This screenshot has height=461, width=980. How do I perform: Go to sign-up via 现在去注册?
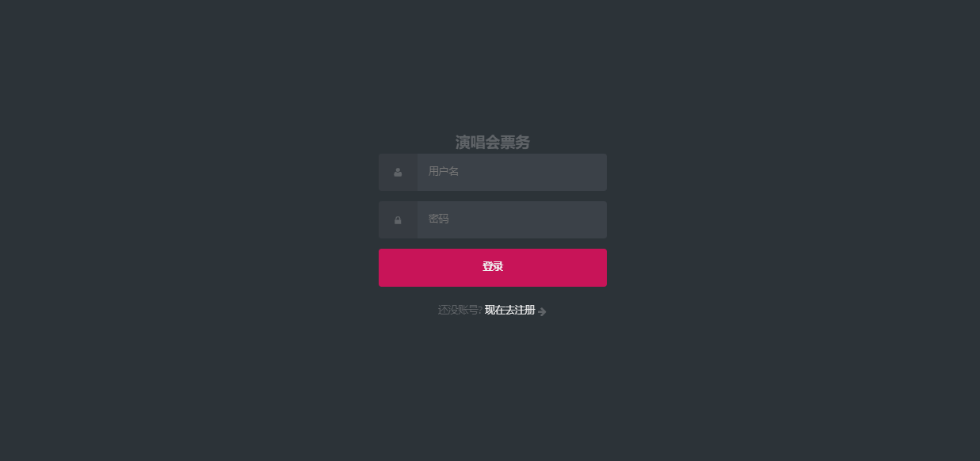click(510, 310)
